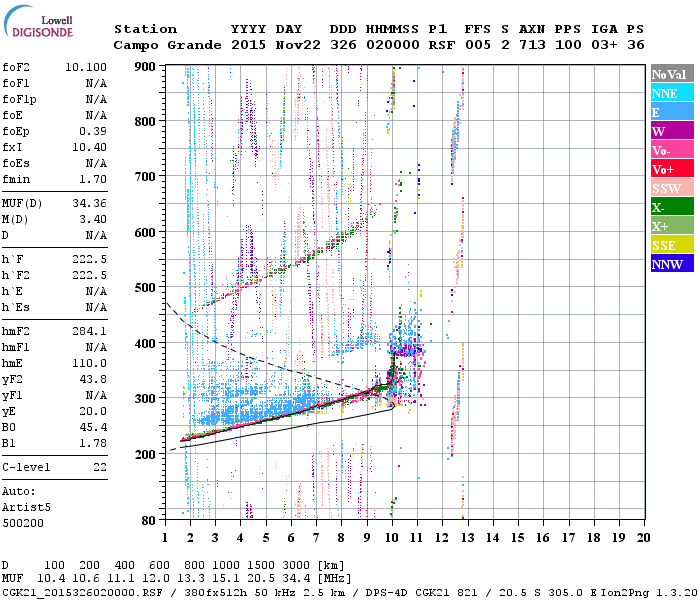
Task: Click the 300 km height axis label
Action: coord(145,399)
